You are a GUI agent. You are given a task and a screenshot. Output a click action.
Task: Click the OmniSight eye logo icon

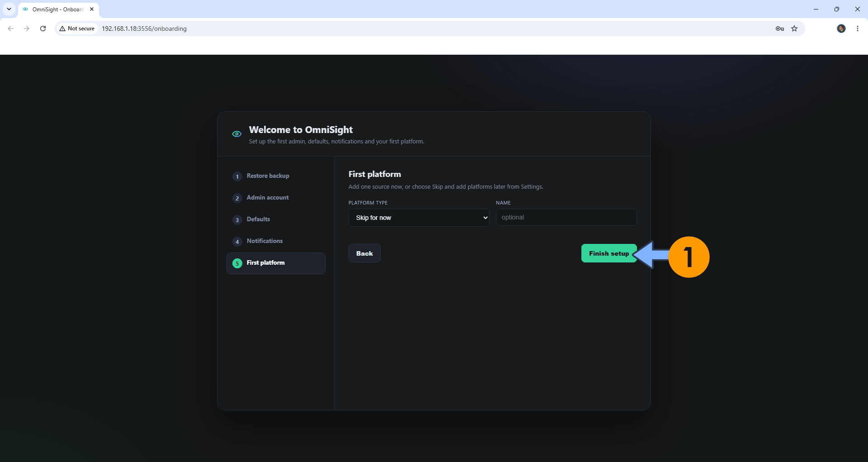point(236,134)
